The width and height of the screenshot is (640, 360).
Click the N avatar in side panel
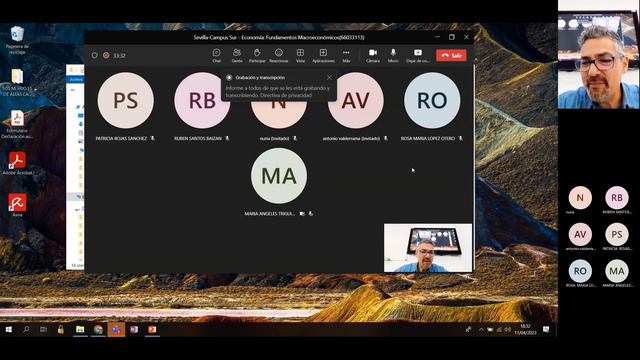(580, 198)
